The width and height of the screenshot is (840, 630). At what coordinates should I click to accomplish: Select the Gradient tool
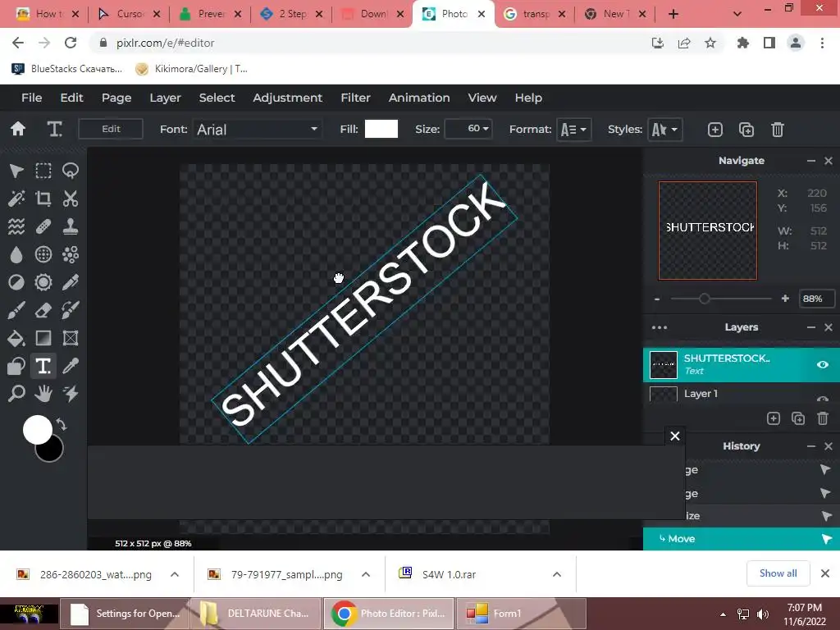tap(43, 338)
